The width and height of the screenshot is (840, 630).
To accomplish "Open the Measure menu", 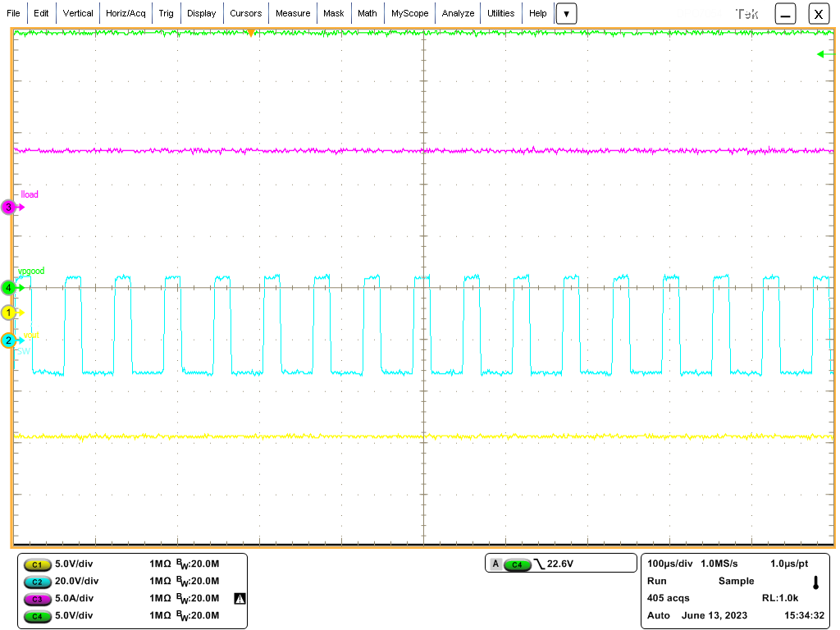I will (x=293, y=13).
